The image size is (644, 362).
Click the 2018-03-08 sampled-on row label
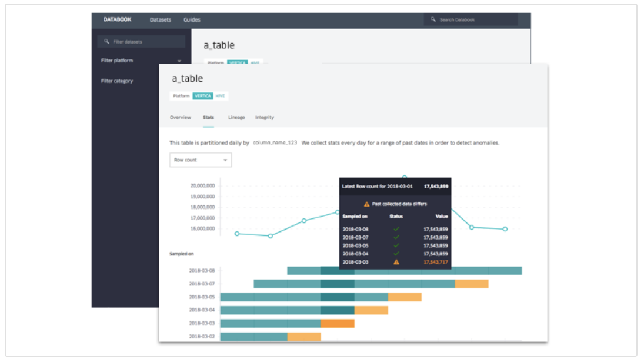[x=202, y=270]
